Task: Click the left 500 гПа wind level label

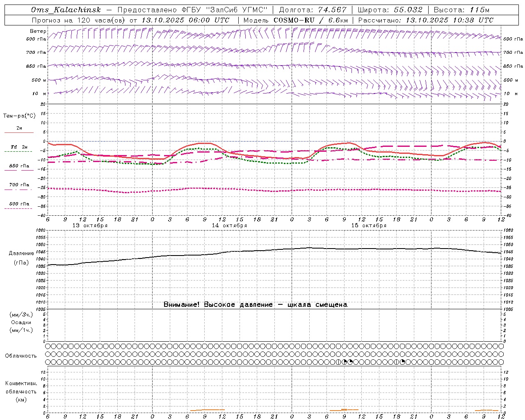Action: 36,39
